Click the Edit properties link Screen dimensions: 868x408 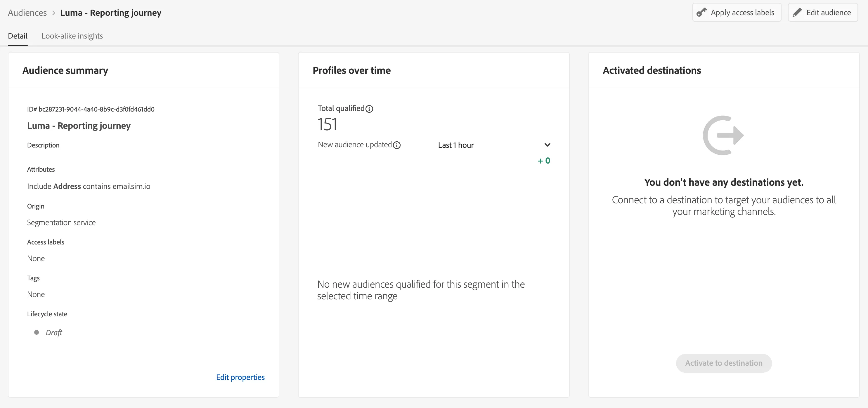(240, 377)
